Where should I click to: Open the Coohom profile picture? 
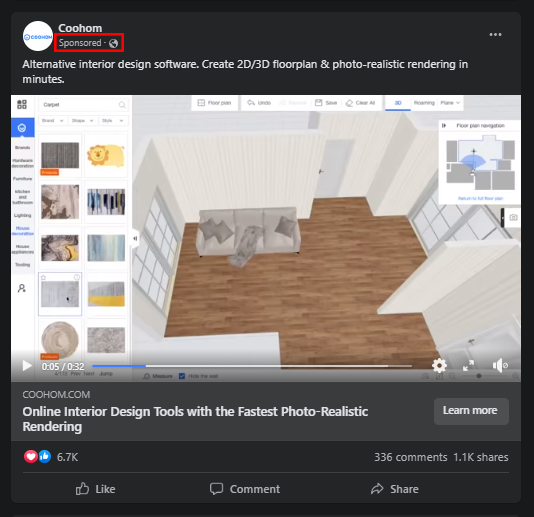pos(38,36)
